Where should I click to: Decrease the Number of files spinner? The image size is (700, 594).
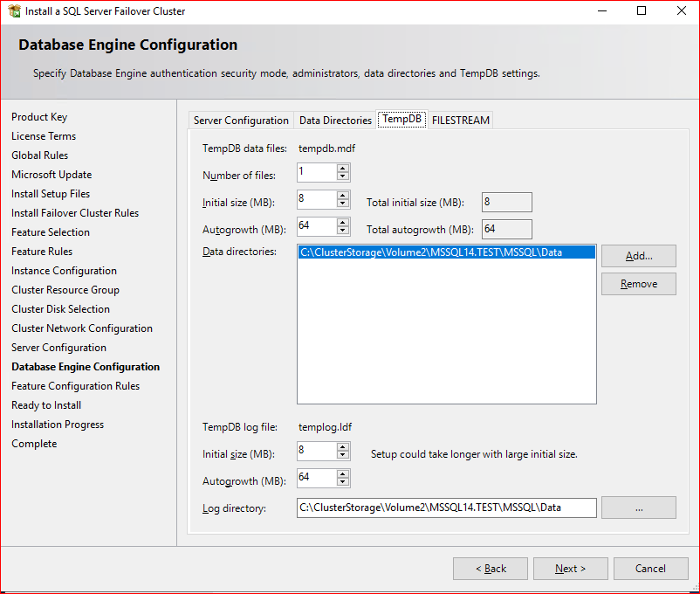tap(343, 176)
